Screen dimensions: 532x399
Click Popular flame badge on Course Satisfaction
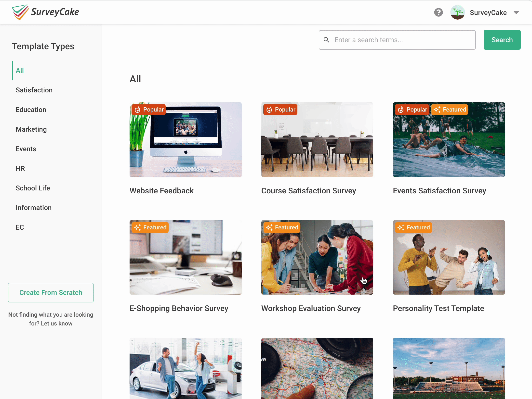pyautogui.click(x=280, y=110)
